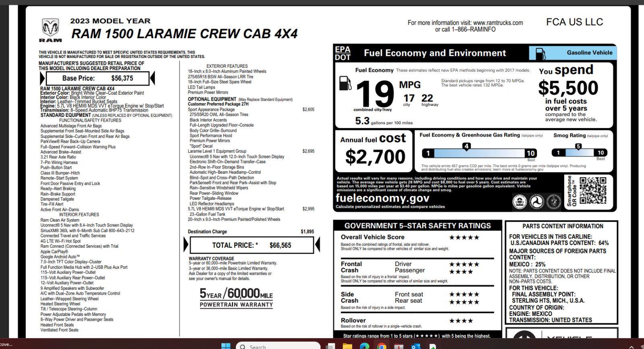
Task: Open File Explorer from the taskbar
Action: pos(347,346)
